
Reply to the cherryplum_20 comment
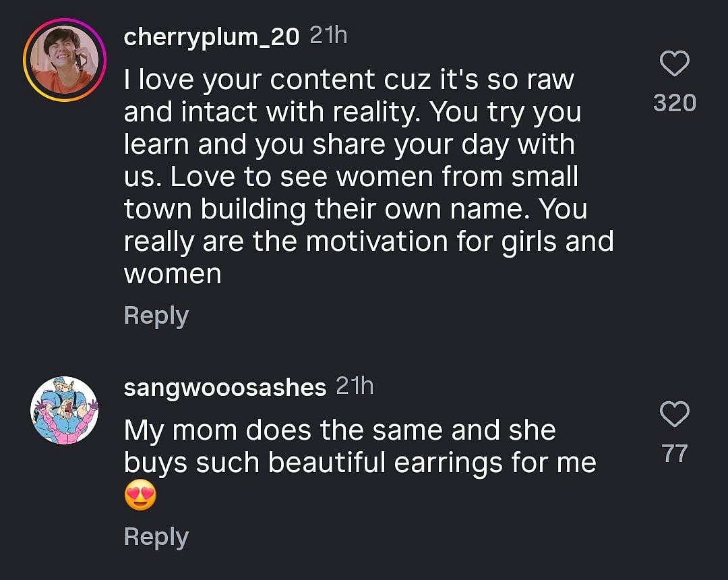(156, 316)
